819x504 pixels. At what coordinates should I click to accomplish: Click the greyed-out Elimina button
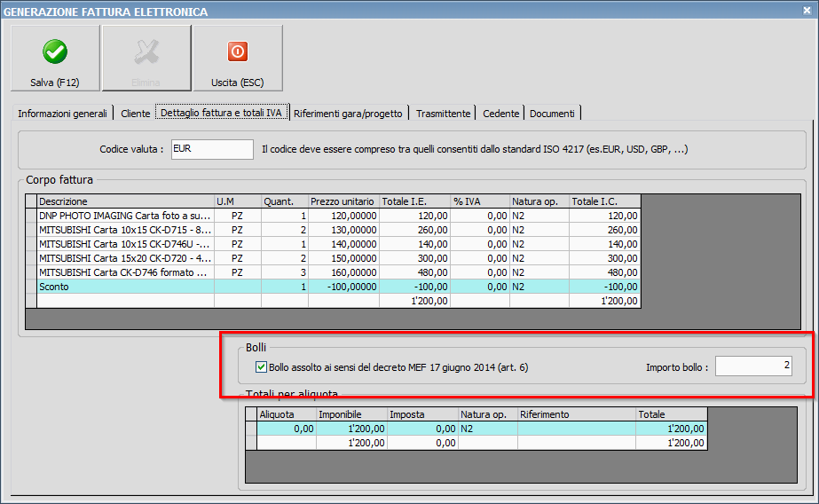(x=146, y=58)
